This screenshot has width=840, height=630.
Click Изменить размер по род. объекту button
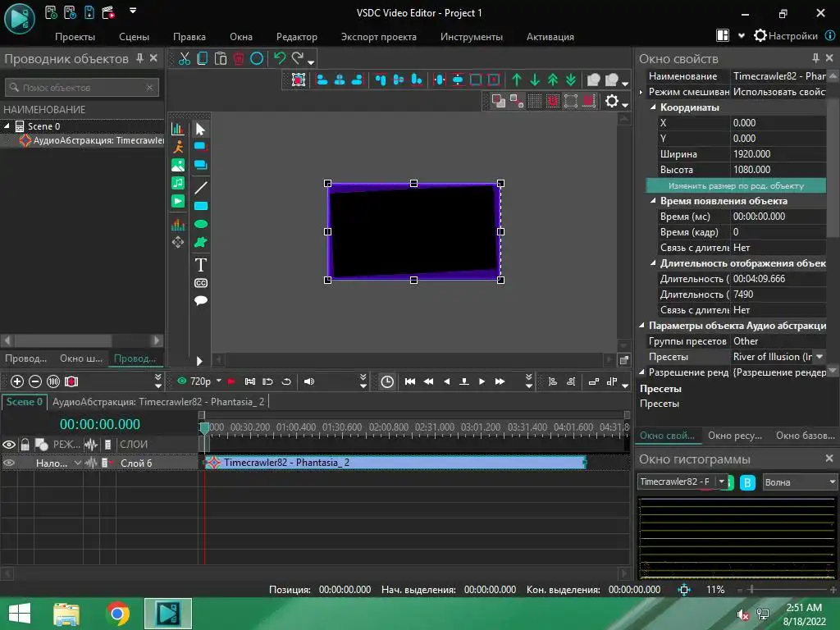coord(736,185)
